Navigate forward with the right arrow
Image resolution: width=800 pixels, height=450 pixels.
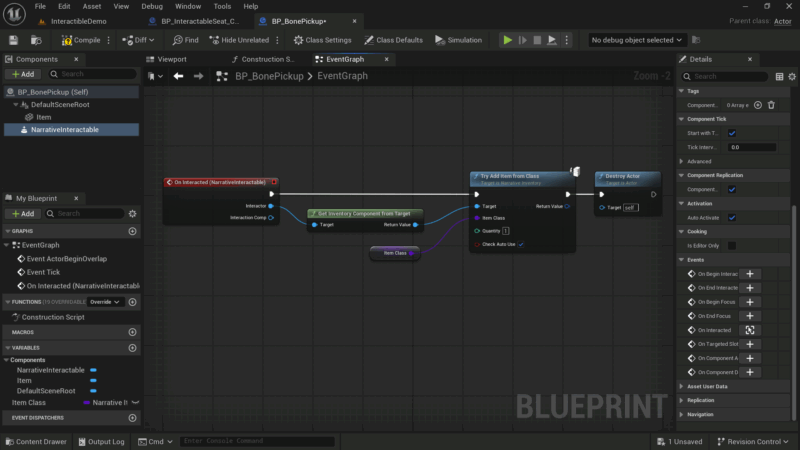pyautogui.click(x=198, y=76)
